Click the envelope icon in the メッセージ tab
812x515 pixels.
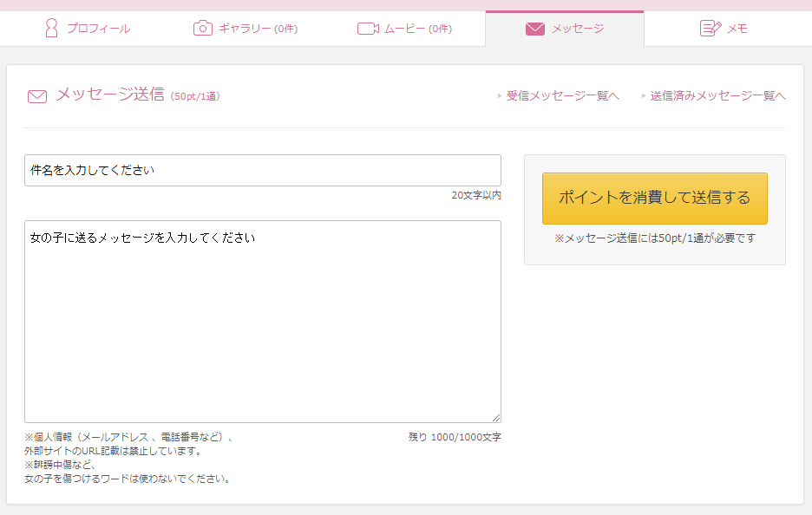pyautogui.click(x=535, y=29)
